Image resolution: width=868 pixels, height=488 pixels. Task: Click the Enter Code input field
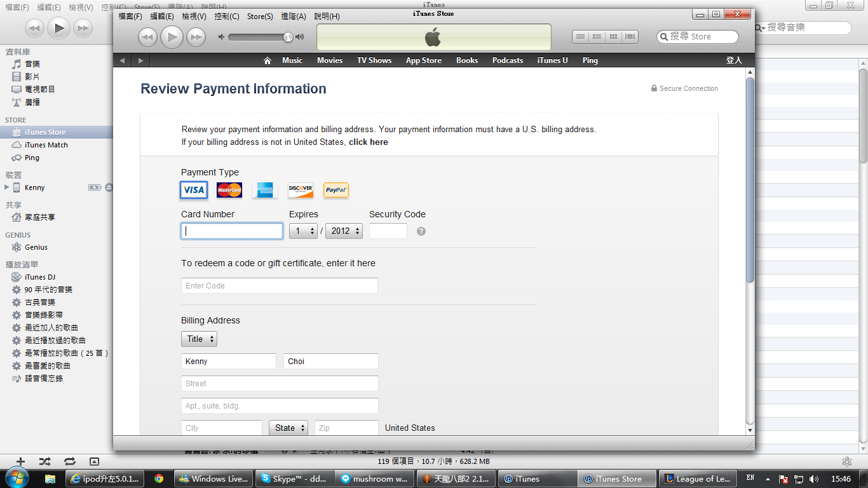pos(279,286)
